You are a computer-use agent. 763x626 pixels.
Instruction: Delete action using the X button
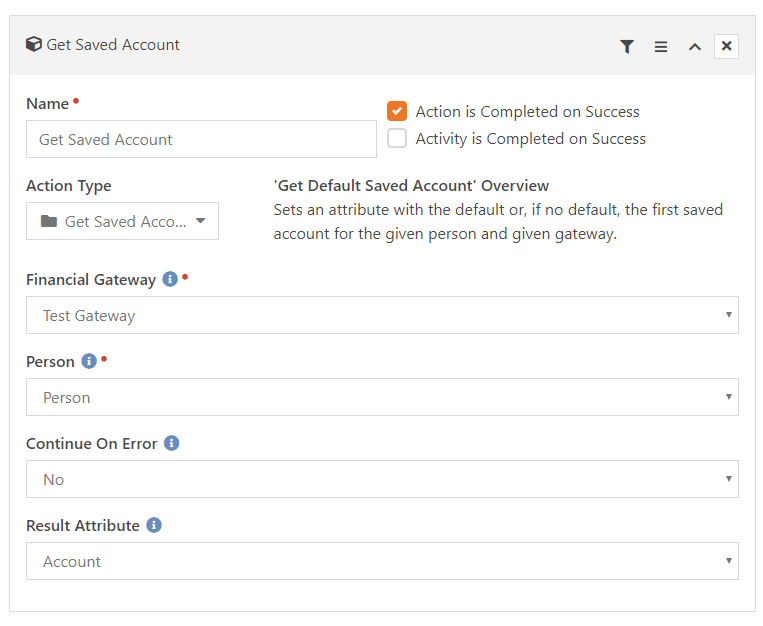[726, 46]
